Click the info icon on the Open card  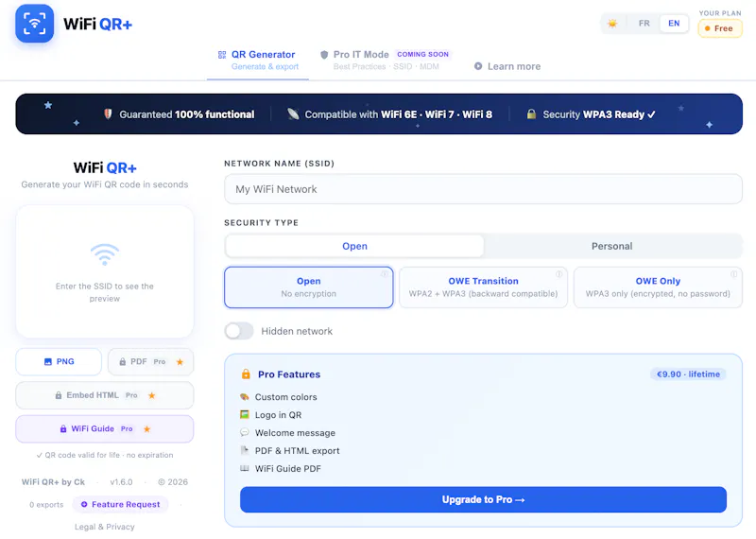(385, 274)
